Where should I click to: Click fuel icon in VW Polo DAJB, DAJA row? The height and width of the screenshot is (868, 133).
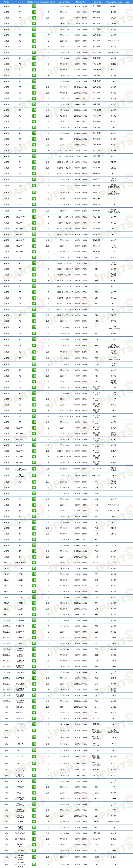coord(34,821)
